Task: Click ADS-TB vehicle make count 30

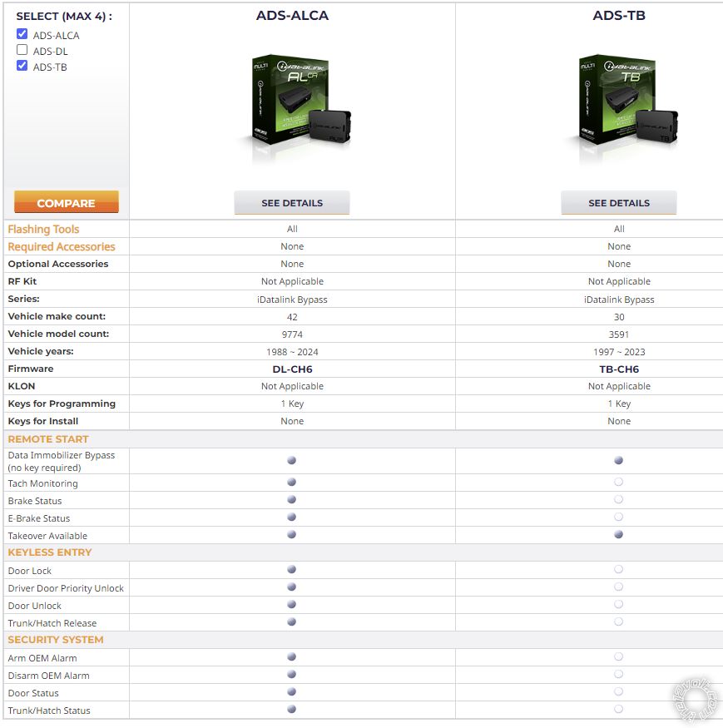Action: 619,317
